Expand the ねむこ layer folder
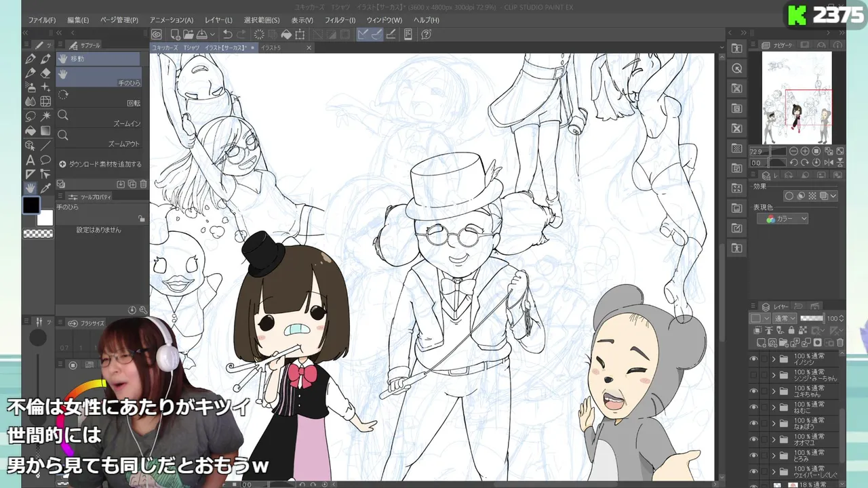This screenshot has width=868, height=488. click(774, 407)
